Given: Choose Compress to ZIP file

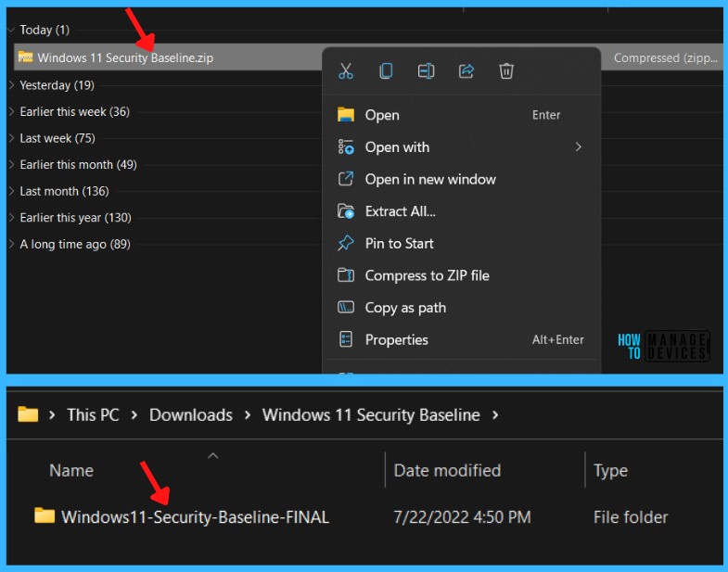Looking at the screenshot, I should (462, 275).
